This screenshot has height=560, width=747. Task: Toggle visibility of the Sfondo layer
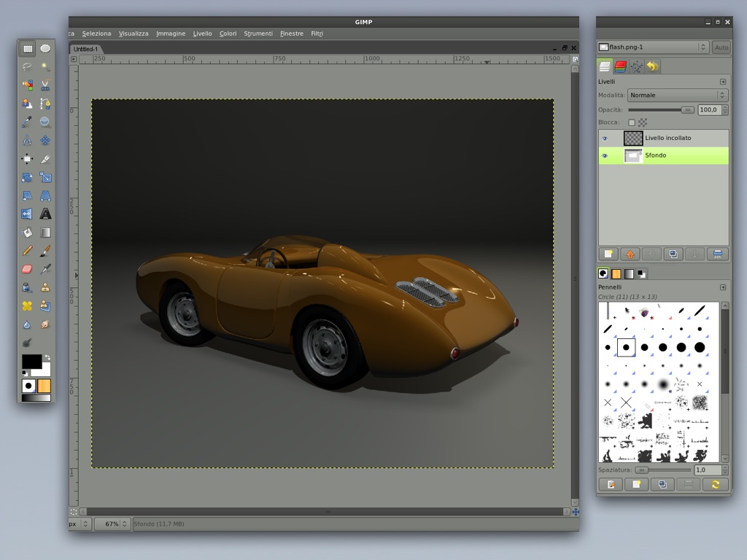[x=605, y=155]
